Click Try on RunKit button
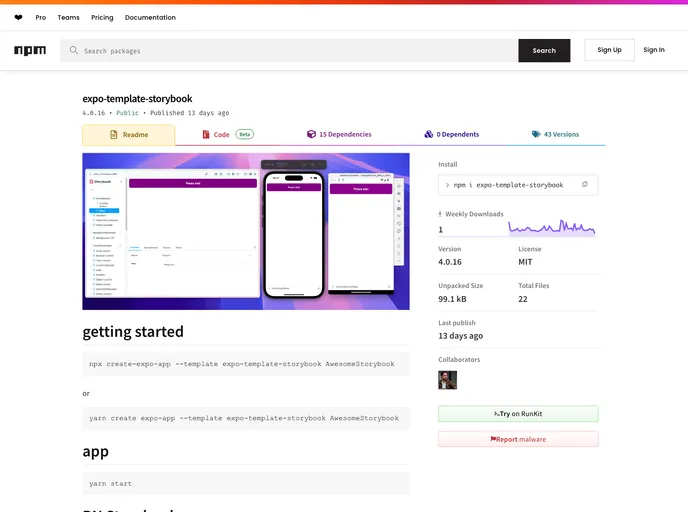Image resolution: width=688 pixels, height=512 pixels. point(518,414)
